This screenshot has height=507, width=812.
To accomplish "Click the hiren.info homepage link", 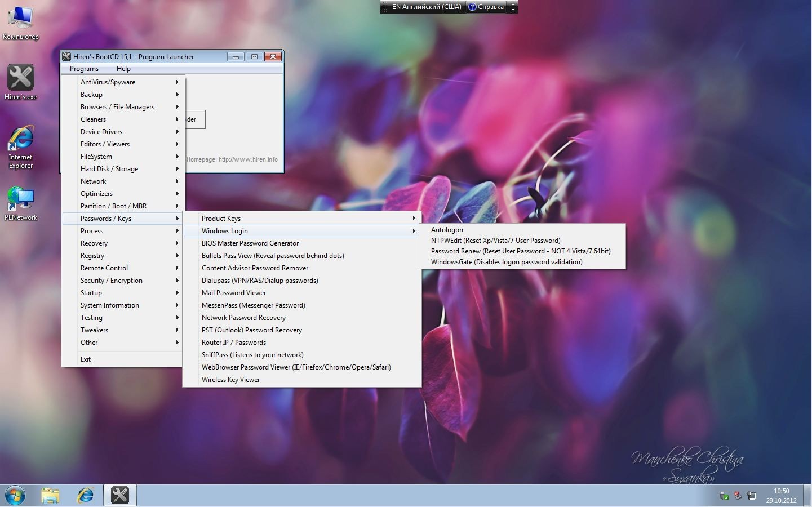I will coord(248,159).
